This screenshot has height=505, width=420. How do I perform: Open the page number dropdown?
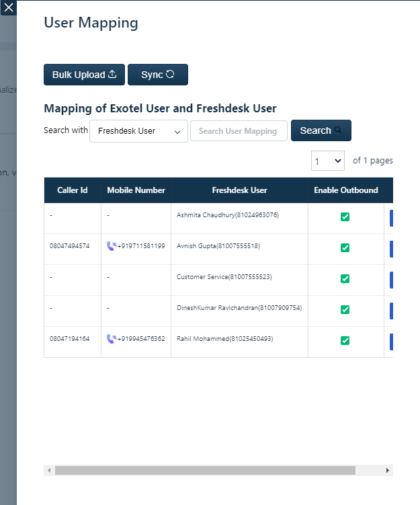coord(328,161)
